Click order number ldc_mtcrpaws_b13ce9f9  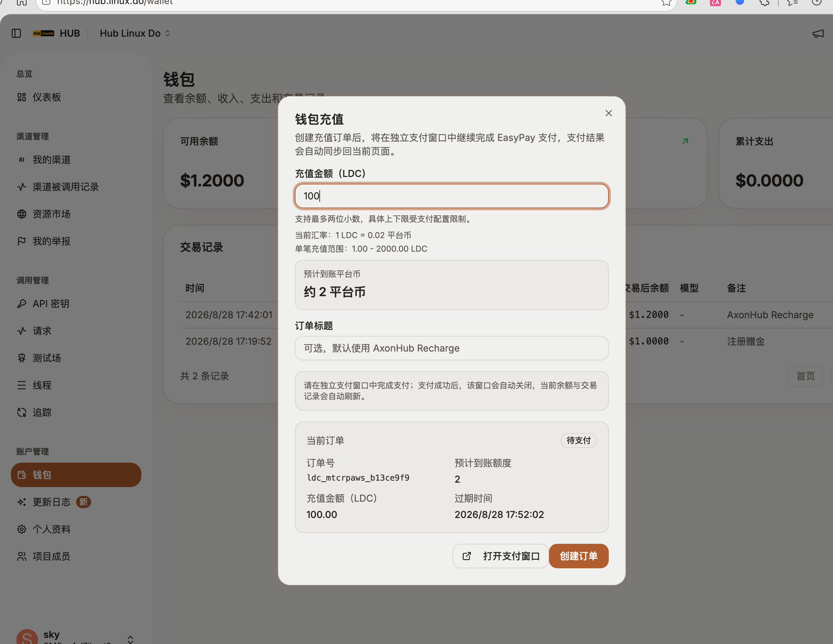pos(358,478)
